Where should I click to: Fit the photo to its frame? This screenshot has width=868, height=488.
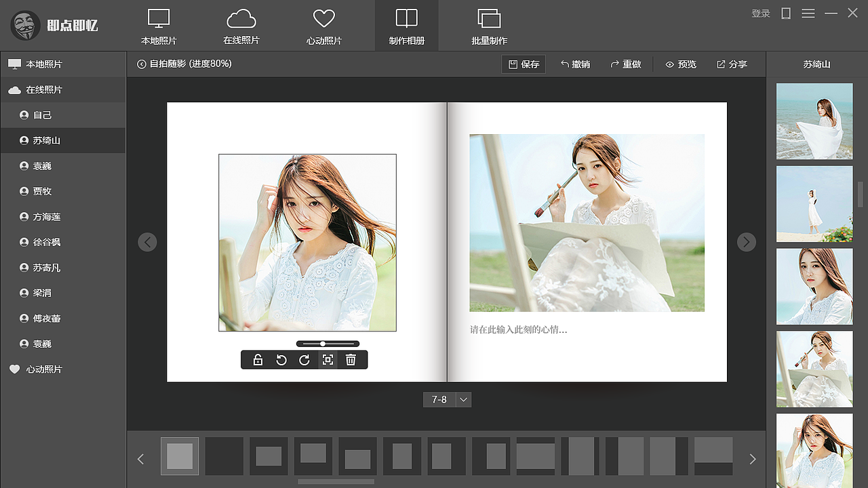(x=328, y=360)
